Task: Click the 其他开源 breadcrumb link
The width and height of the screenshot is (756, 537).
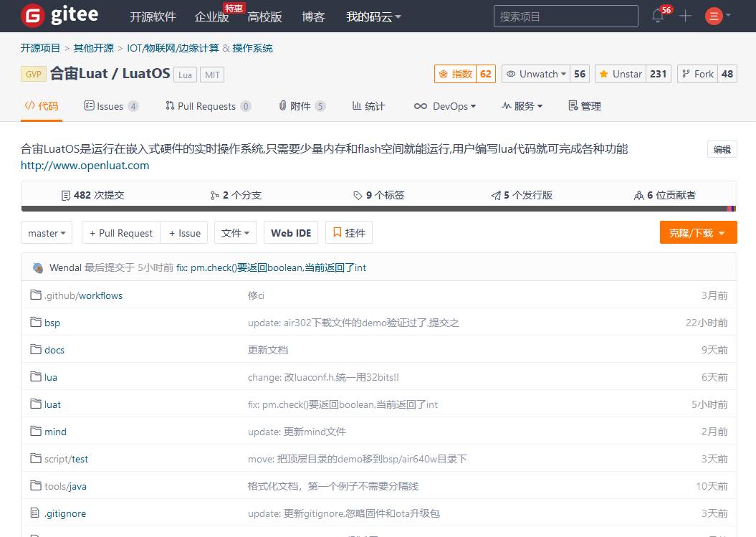Action: [94, 48]
